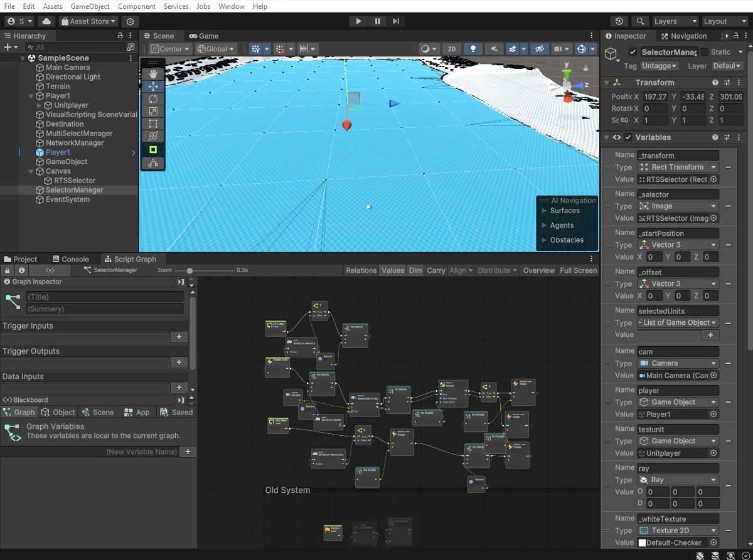Click the cloud services icon
This screenshot has width=753, height=560.
pyautogui.click(x=47, y=21)
